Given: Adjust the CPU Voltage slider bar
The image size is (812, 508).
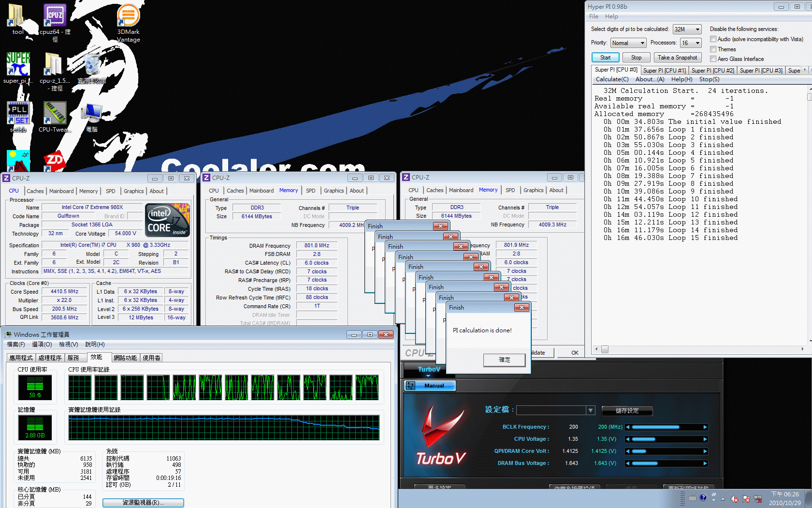Looking at the screenshot, I should 667,439.
